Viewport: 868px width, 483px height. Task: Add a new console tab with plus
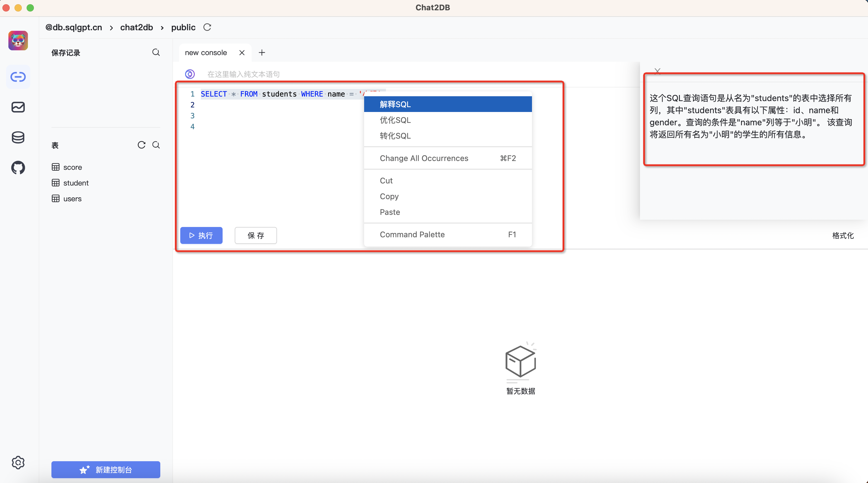coord(262,53)
